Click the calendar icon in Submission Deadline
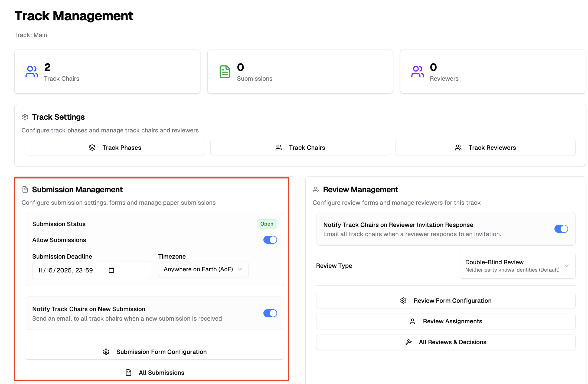 pos(111,270)
